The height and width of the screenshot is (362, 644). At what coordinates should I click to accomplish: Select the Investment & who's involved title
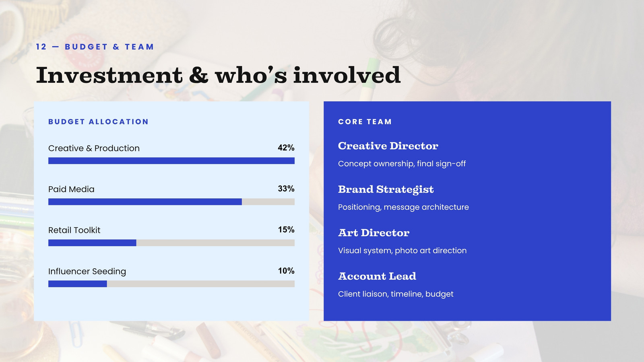pyautogui.click(x=218, y=75)
